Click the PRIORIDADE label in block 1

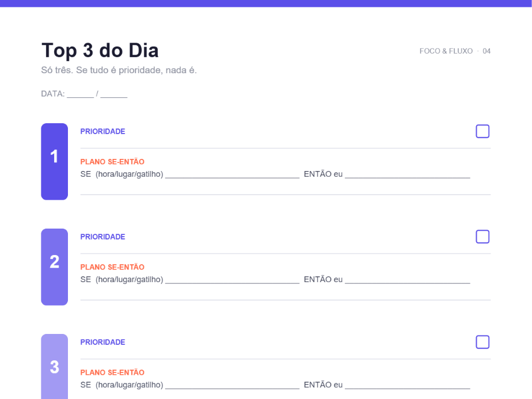click(103, 131)
